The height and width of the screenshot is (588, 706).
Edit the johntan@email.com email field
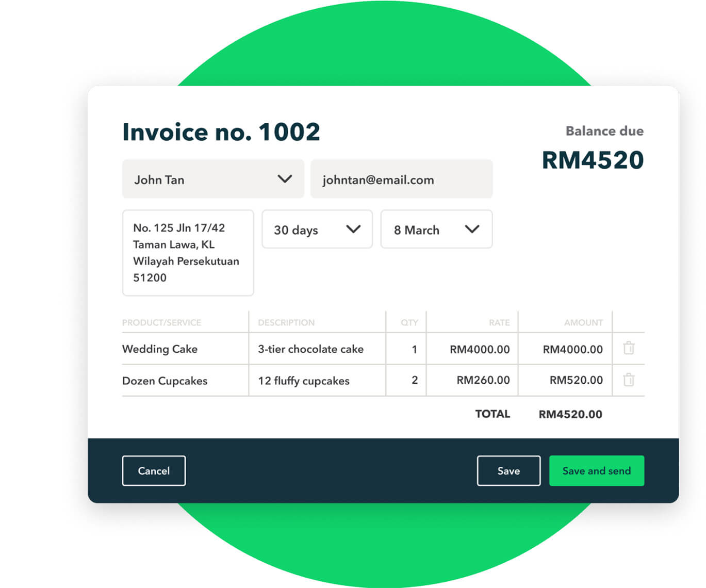pyautogui.click(x=401, y=179)
